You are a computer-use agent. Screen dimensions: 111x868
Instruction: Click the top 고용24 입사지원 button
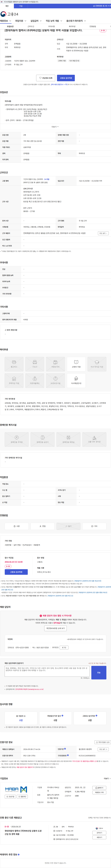[66, 78]
